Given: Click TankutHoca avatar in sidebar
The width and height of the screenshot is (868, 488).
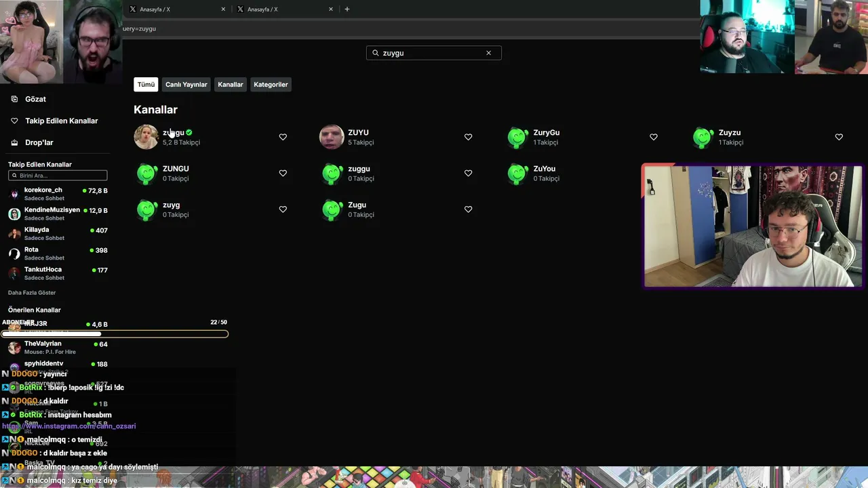Looking at the screenshot, I should point(14,273).
